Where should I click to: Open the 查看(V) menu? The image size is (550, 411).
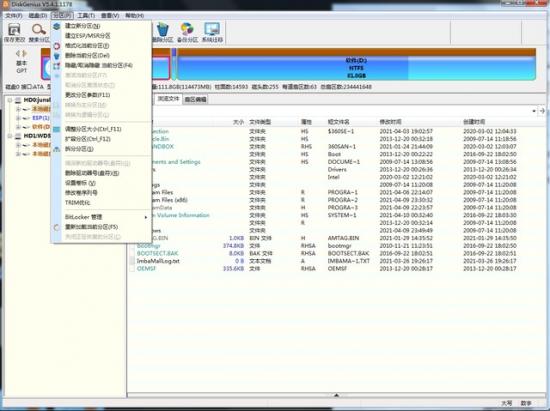pyautogui.click(x=110, y=15)
